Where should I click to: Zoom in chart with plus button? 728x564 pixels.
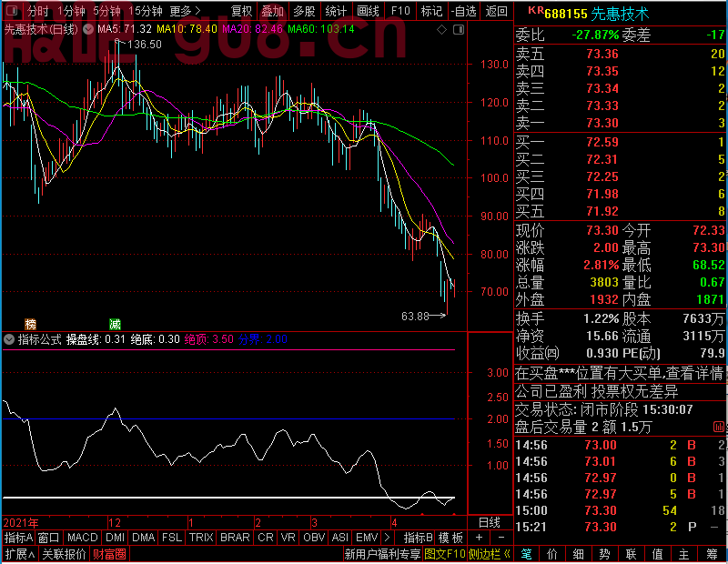pos(479,538)
